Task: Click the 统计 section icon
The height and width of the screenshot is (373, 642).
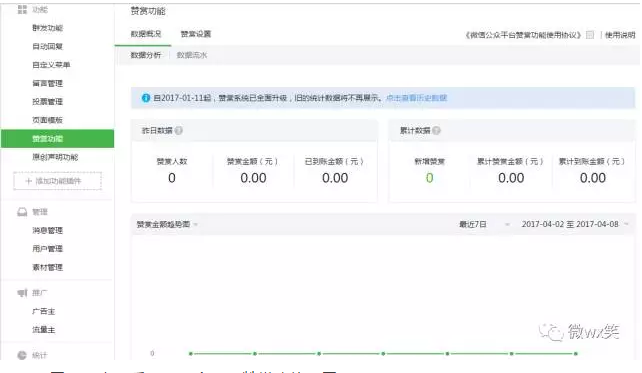Action: click(x=22, y=355)
